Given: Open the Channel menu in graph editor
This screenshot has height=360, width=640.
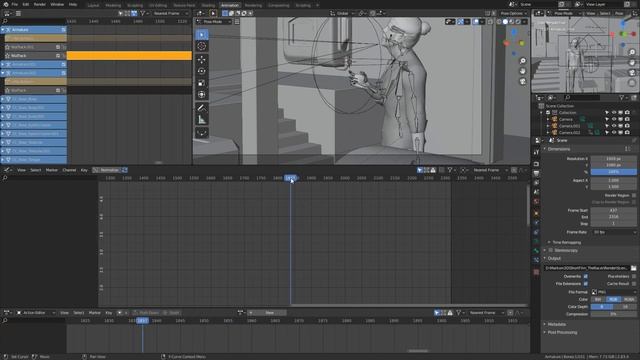Looking at the screenshot, I should [69, 170].
